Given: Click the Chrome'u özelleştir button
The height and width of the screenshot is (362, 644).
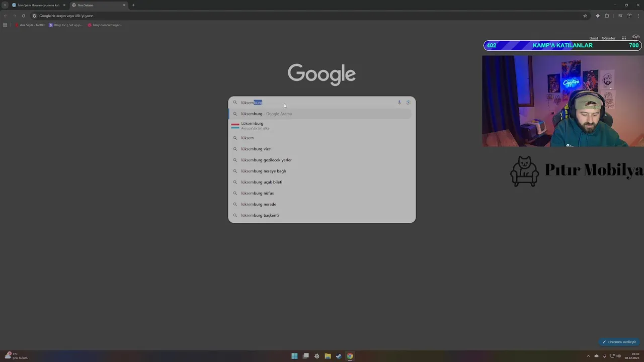Looking at the screenshot, I should pos(619,342).
